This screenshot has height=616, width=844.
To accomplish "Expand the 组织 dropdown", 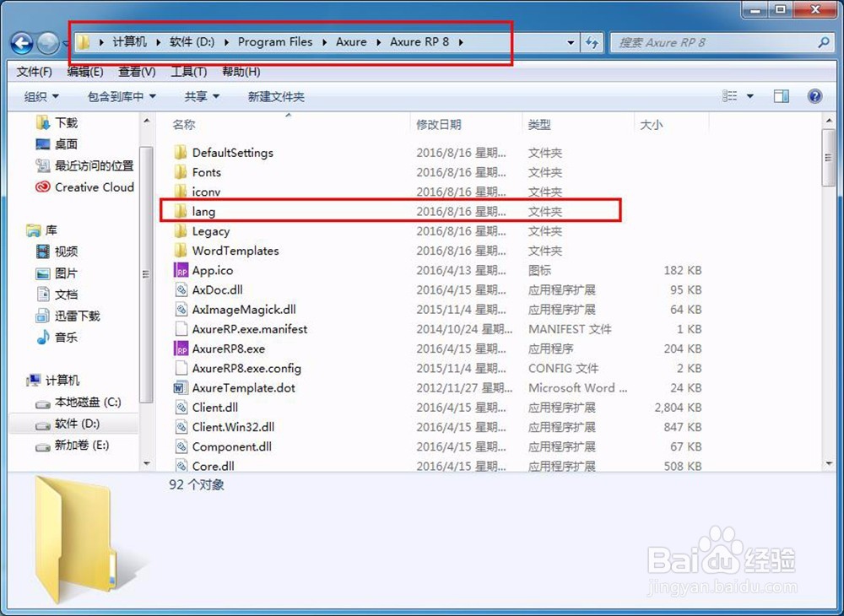I will point(41,97).
